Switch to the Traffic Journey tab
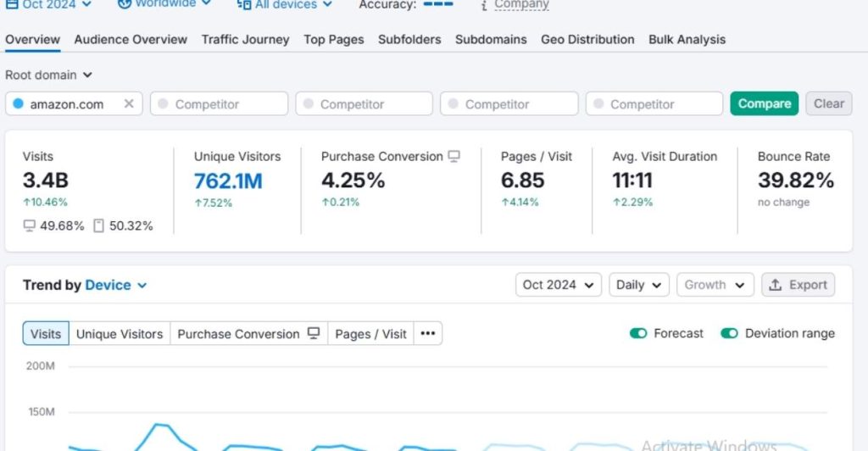Screen dimensions: 868x451 pos(245,39)
